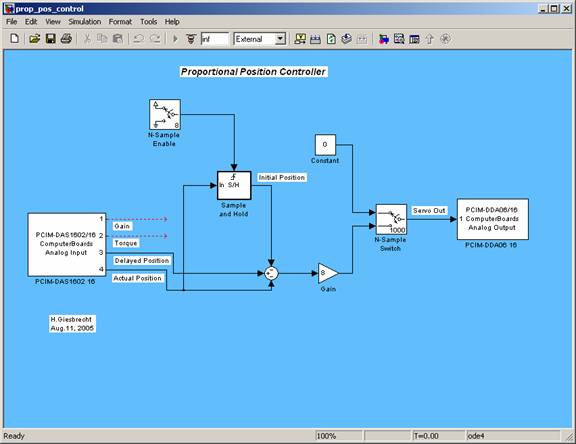Select the Constant block showing 0

click(325, 145)
